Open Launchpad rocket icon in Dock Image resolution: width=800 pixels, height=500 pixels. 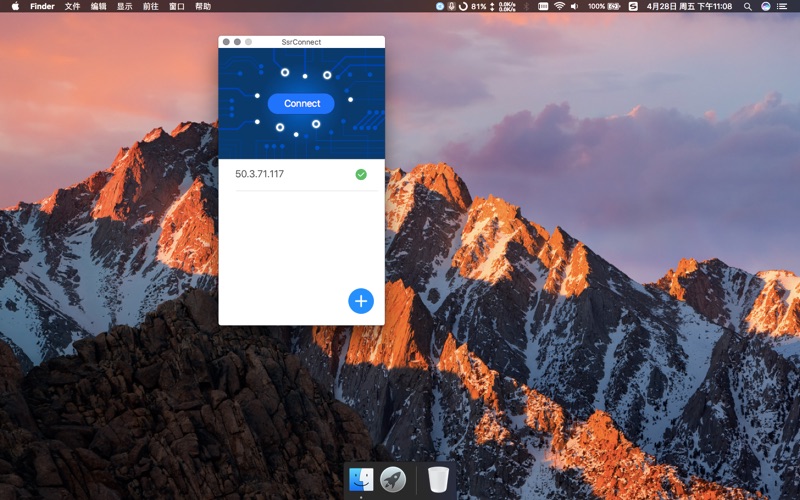[393, 480]
